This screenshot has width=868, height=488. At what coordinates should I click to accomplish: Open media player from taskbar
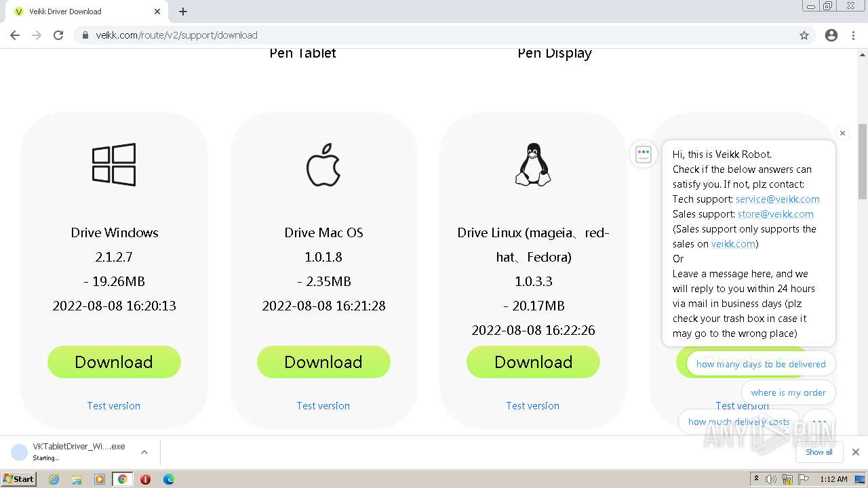click(x=100, y=479)
